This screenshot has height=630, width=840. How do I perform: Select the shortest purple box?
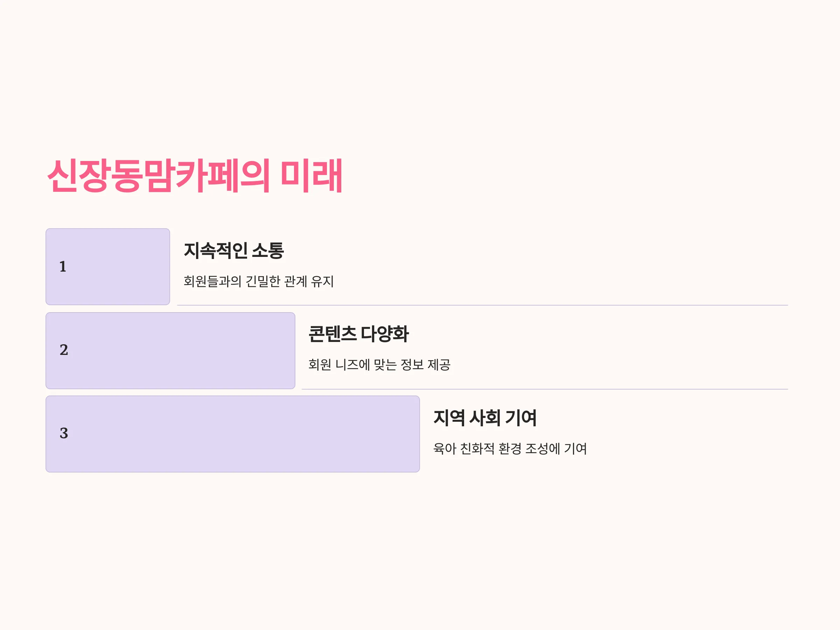tap(108, 267)
